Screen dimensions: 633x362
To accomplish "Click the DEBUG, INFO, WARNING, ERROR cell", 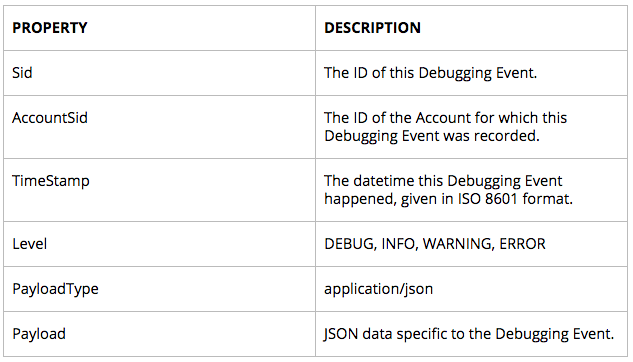I will pos(471,244).
